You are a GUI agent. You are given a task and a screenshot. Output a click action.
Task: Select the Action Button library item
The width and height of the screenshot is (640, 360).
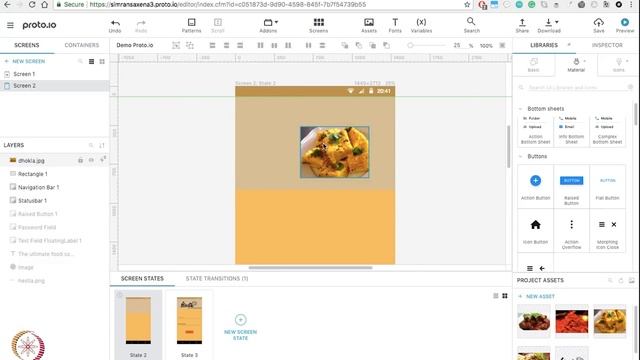536,187
